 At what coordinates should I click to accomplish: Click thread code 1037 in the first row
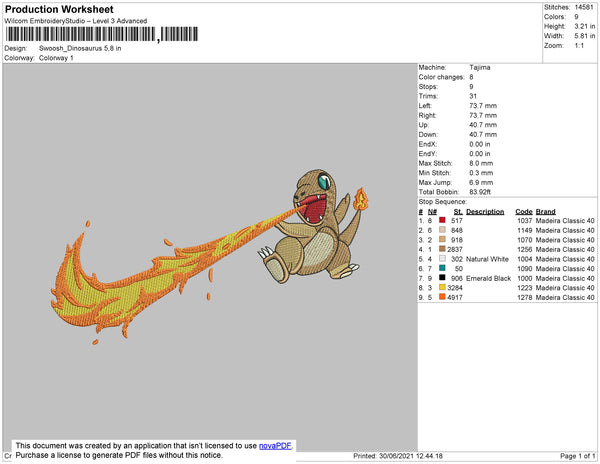525,221
